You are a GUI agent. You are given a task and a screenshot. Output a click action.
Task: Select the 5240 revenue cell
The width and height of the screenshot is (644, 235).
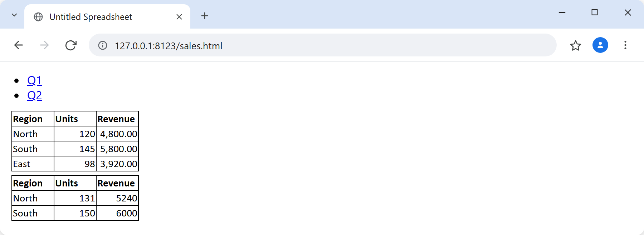click(117, 198)
